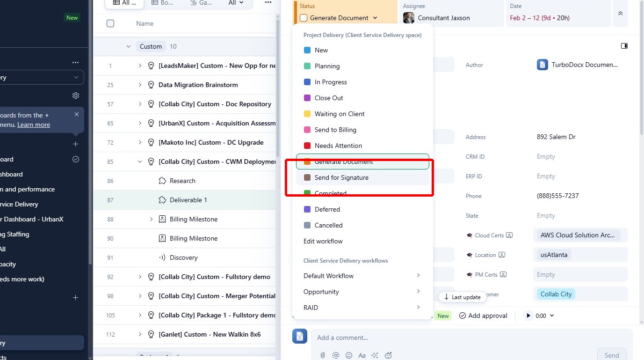The width and height of the screenshot is (644, 360).
Task: Click the Collab City tag in the Customer field
Action: point(556,294)
